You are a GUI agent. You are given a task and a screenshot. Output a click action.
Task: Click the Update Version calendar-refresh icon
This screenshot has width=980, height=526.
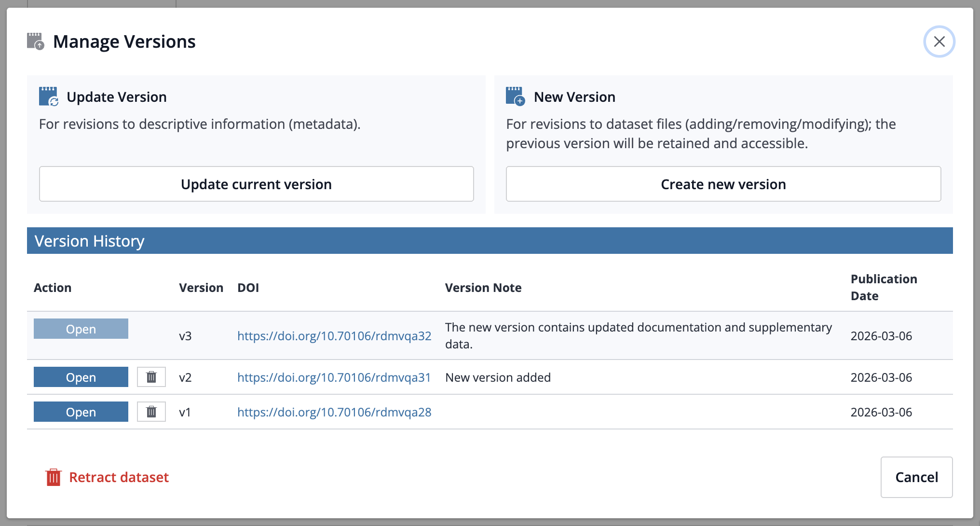point(48,97)
